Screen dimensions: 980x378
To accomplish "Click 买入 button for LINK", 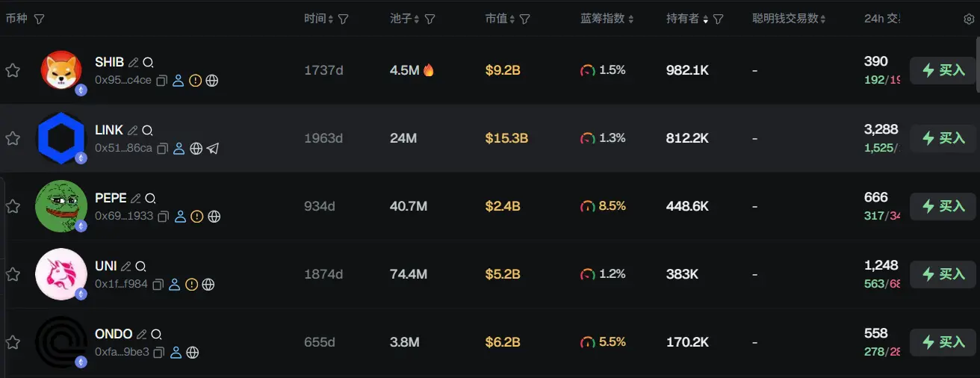I will 943,138.
